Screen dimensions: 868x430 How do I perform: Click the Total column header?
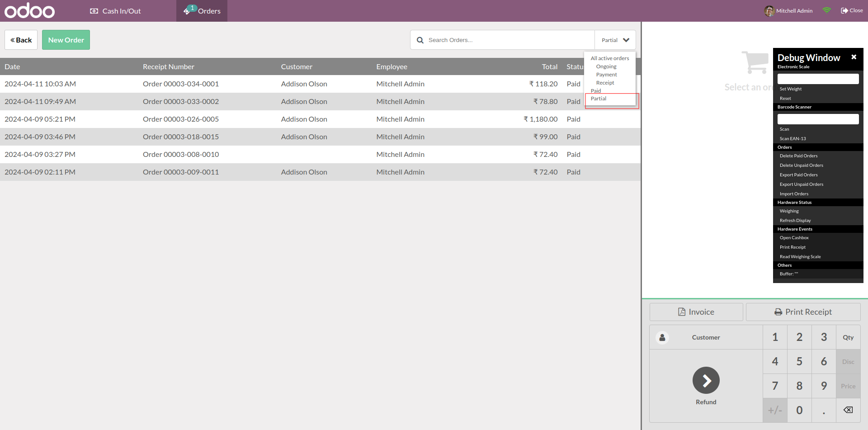coord(550,67)
